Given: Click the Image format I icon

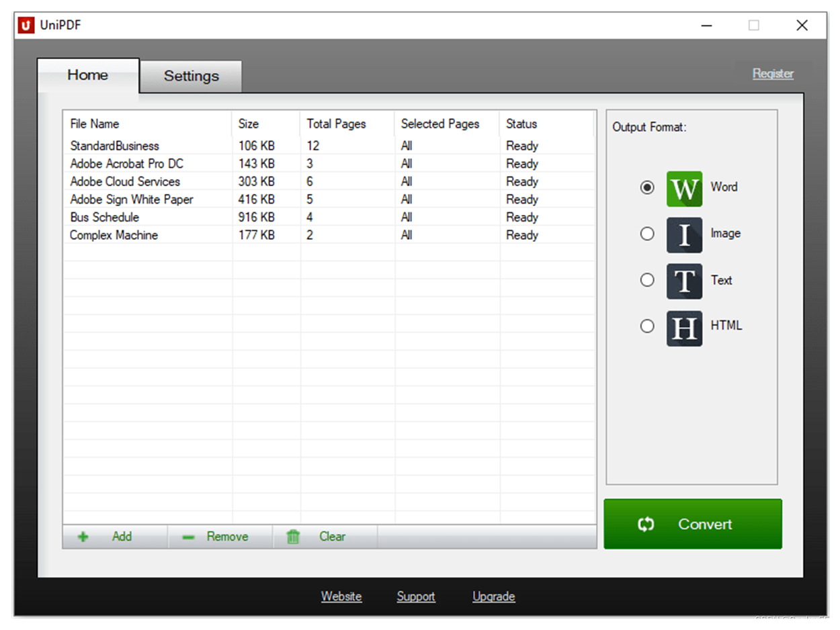Looking at the screenshot, I should click(684, 235).
